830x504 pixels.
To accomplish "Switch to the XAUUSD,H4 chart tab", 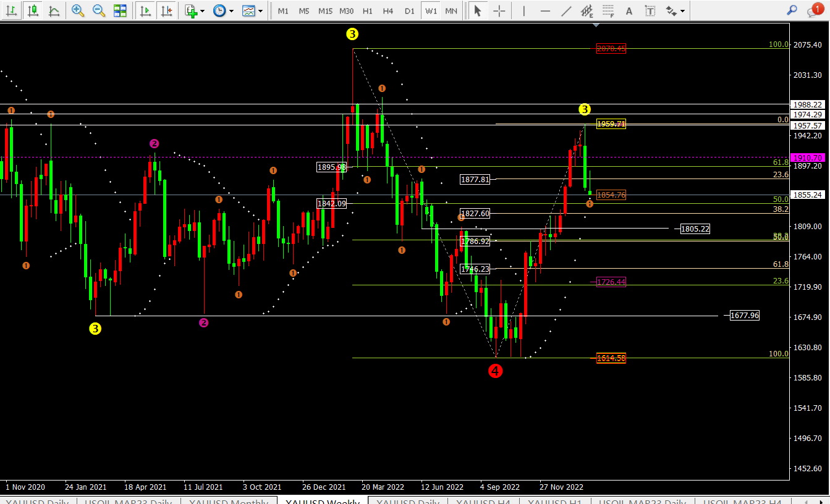I will (x=484, y=500).
